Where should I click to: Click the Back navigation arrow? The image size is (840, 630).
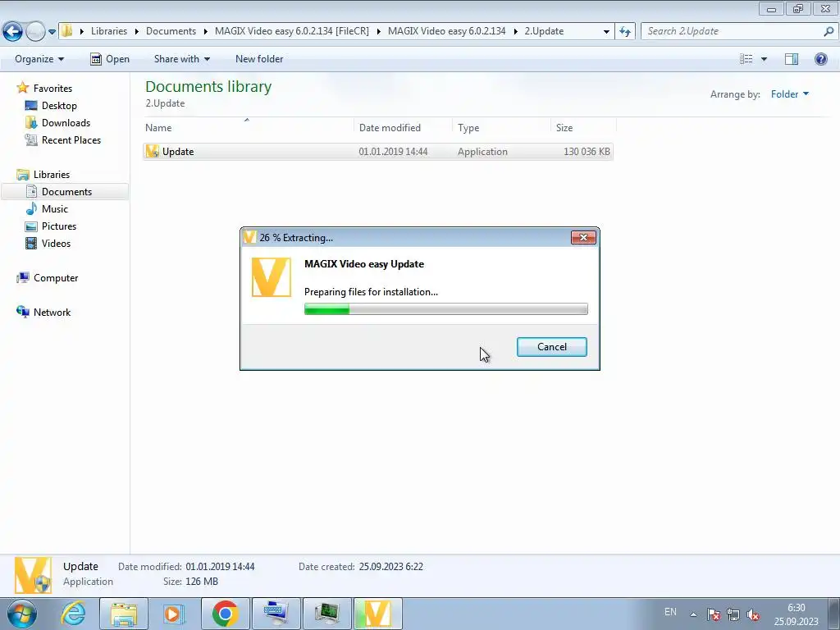click(12, 31)
